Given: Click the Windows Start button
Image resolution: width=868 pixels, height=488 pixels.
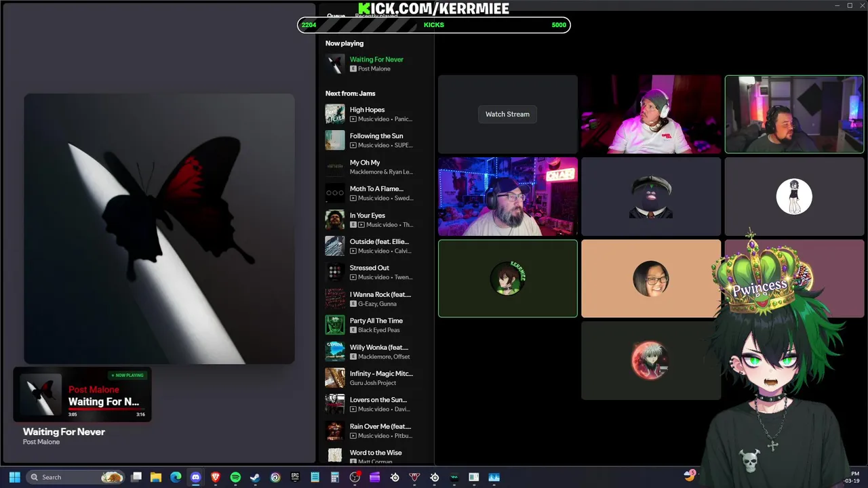Looking at the screenshot, I should tap(14, 477).
